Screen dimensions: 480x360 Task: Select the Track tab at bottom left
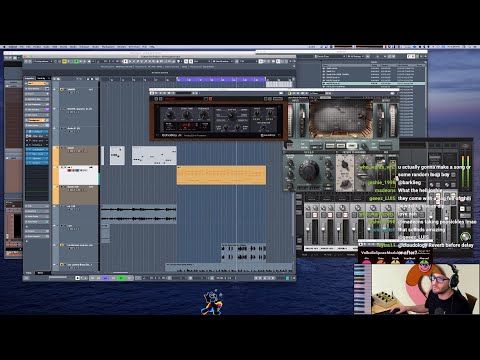[29, 273]
